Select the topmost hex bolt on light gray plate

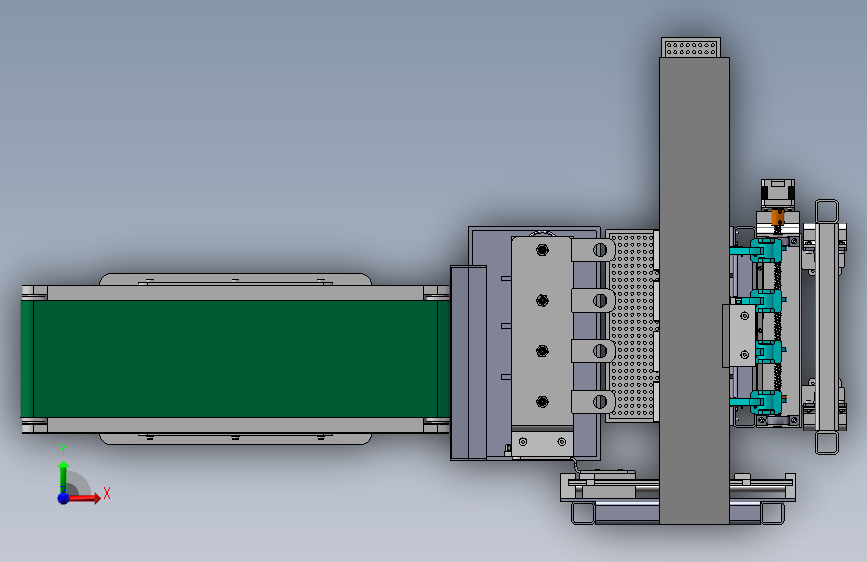(x=542, y=250)
